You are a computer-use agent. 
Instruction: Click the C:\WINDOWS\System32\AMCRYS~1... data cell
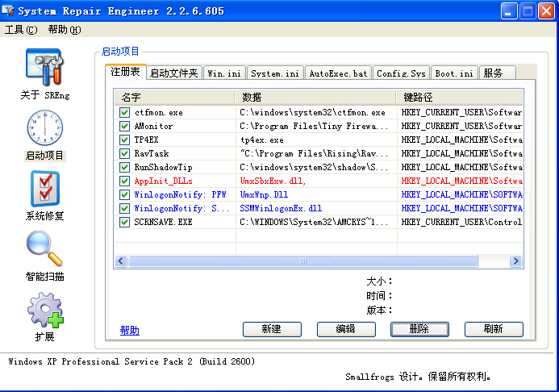pyautogui.click(x=314, y=222)
